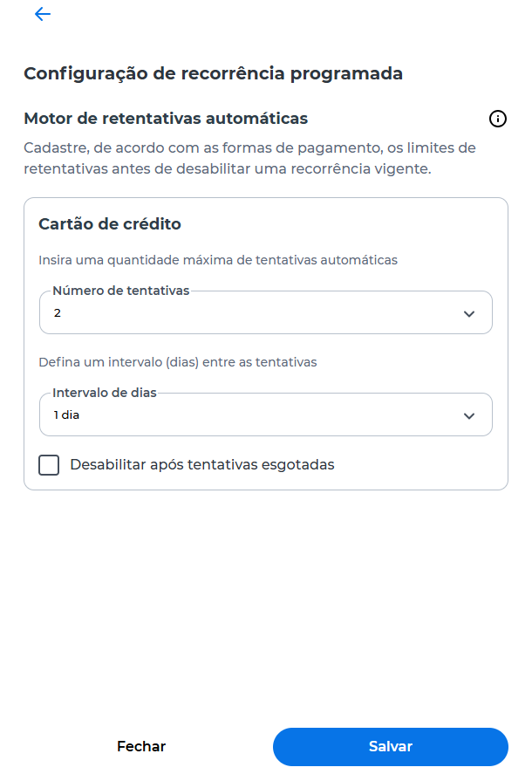
Task: Check the Desabilitar após tentativas esgotadas box
Action: point(49,465)
